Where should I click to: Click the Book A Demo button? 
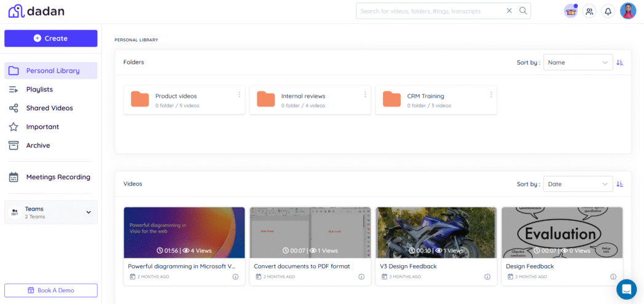[51, 290]
